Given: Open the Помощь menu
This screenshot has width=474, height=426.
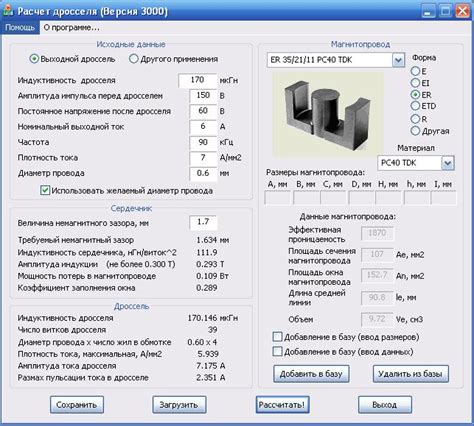Looking at the screenshot, I should point(20,27).
